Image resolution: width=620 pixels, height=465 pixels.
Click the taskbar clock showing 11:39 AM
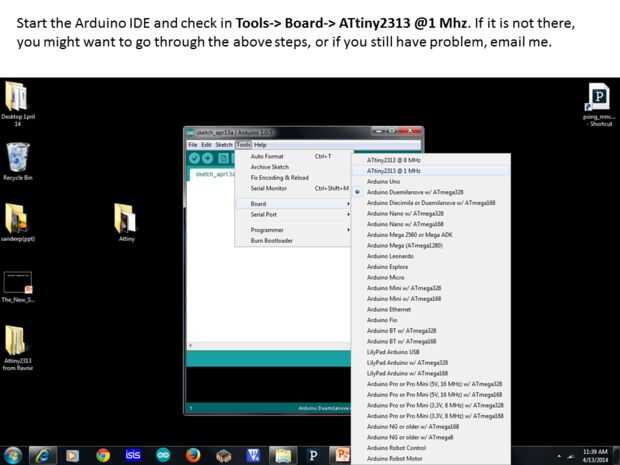tap(595, 456)
